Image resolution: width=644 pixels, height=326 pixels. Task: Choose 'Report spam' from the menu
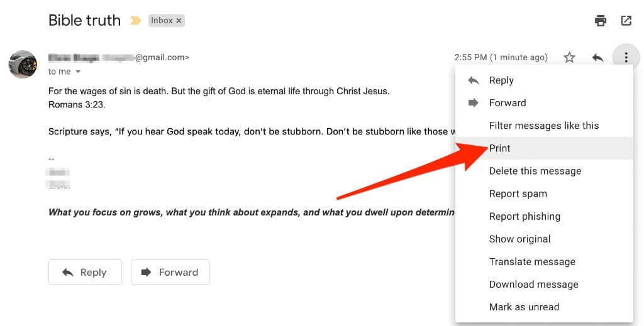pyautogui.click(x=518, y=193)
